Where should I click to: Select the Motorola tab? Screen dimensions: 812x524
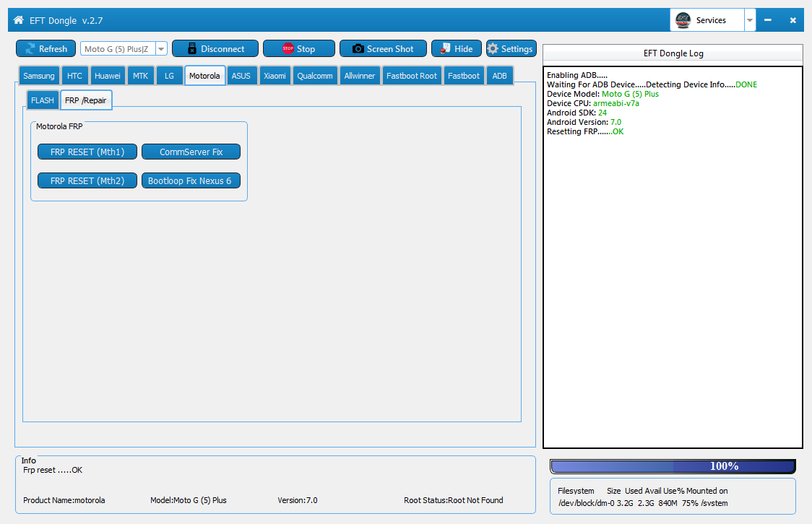pyautogui.click(x=204, y=76)
